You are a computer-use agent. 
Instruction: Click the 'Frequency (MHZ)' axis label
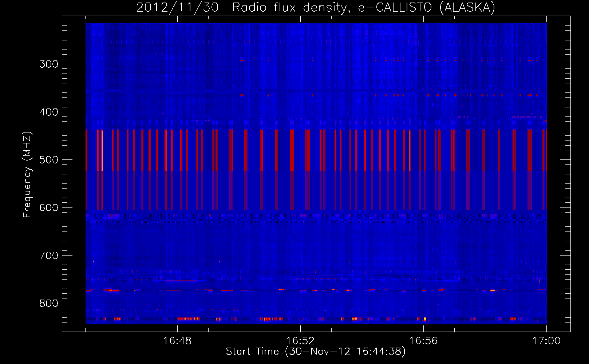click(x=27, y=175)
